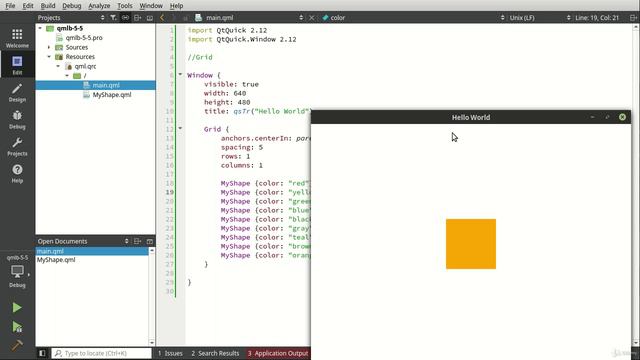640x360 pixels.
Task: Click the synchronize with editor link icon
Action: pos(125,18)
